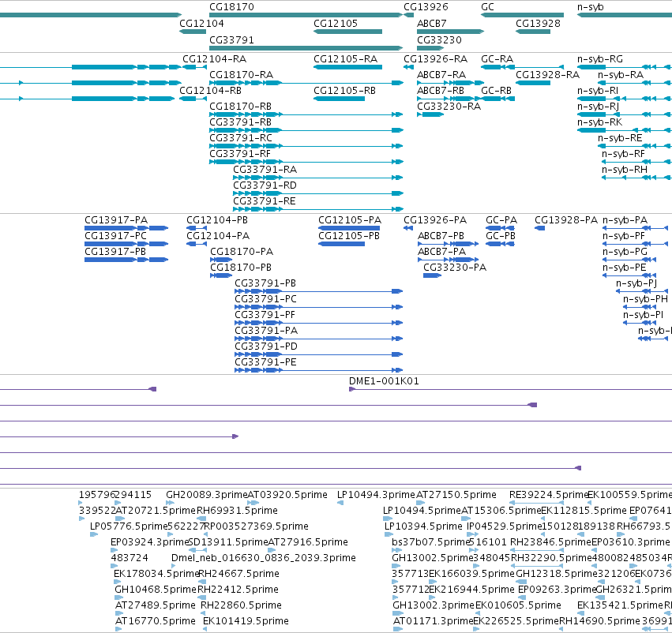Select transcript CG13928-RA
The width and height of the screenshot is (672, 633).
[x=533, y=83]
